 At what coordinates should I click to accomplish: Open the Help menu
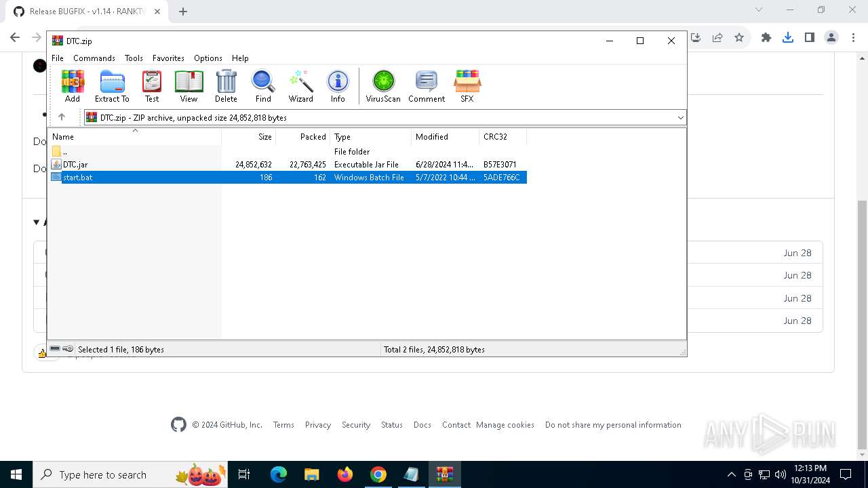pos(240,58)
